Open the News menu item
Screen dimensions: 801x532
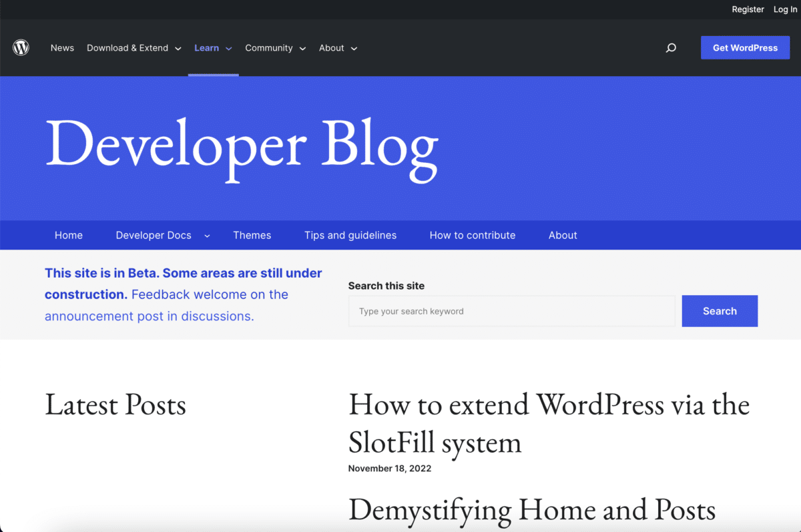click(x=62, y=48)
